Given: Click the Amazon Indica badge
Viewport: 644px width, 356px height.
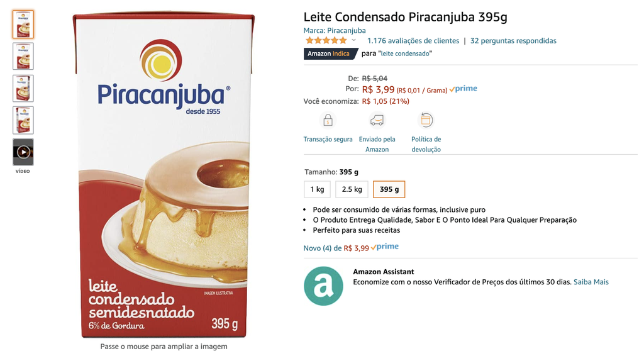Looking at the screenshot, I should [330, 54].
